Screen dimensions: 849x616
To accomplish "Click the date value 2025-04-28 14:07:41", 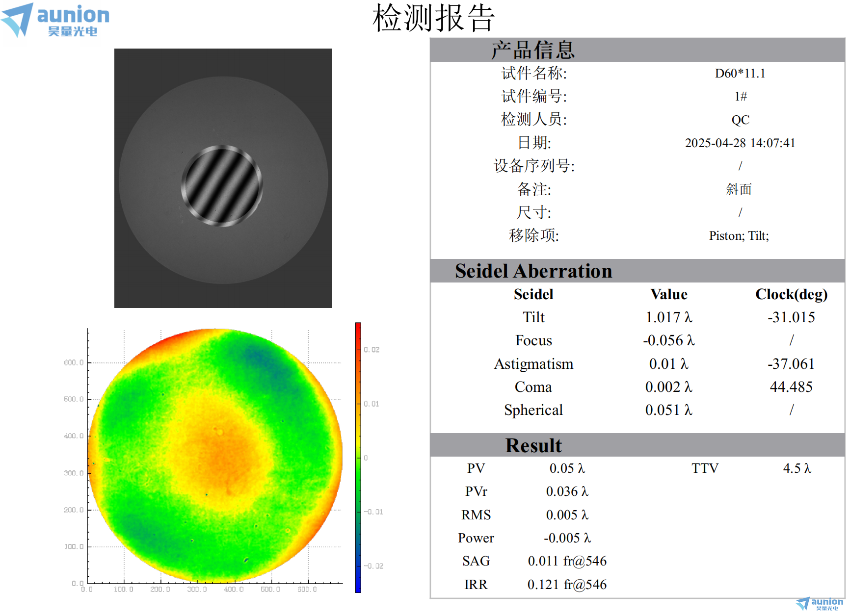I will coord(740,143).
